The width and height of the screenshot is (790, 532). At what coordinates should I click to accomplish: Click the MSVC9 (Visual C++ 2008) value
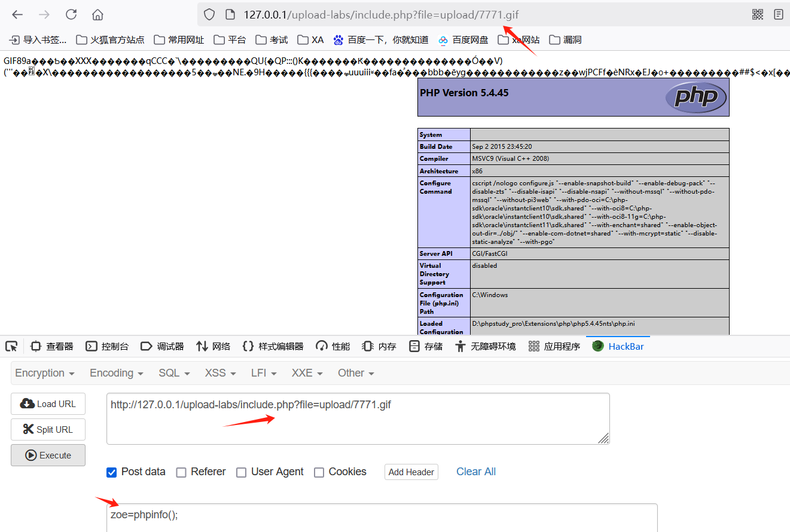510,158
